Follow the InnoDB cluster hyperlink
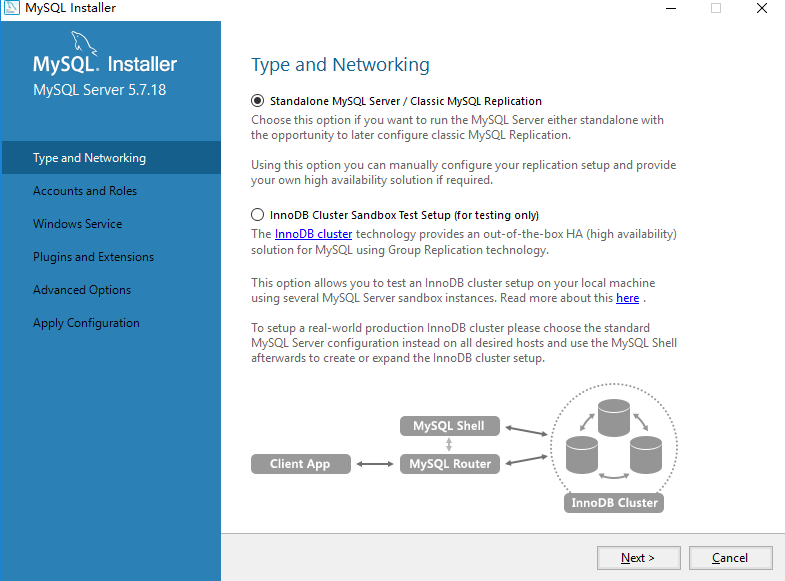Screen dimensions: 785x581 pyautogui.click(x=313, y=234)
